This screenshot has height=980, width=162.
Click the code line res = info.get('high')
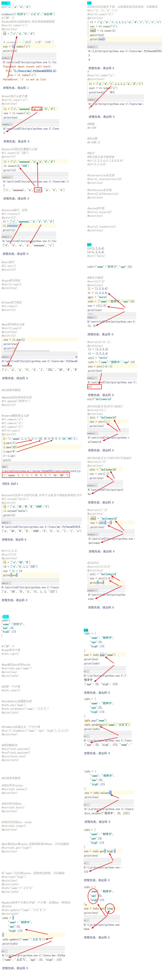coord(100,851)
